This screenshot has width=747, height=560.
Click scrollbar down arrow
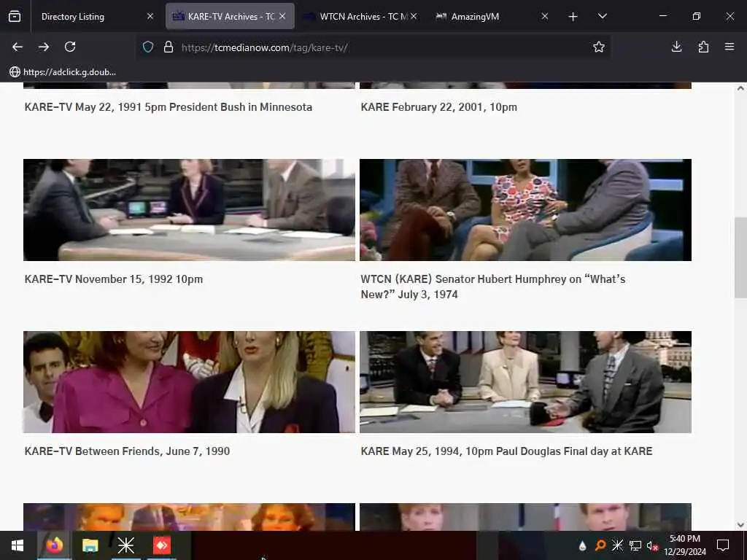pos(740,525)
